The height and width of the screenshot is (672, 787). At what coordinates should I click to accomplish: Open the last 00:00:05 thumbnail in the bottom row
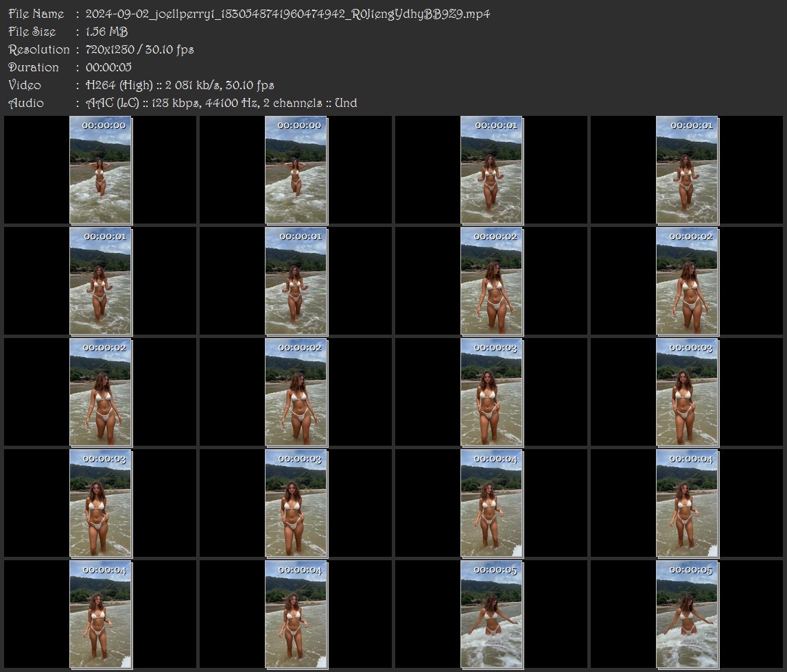click(x=687, y=615)
